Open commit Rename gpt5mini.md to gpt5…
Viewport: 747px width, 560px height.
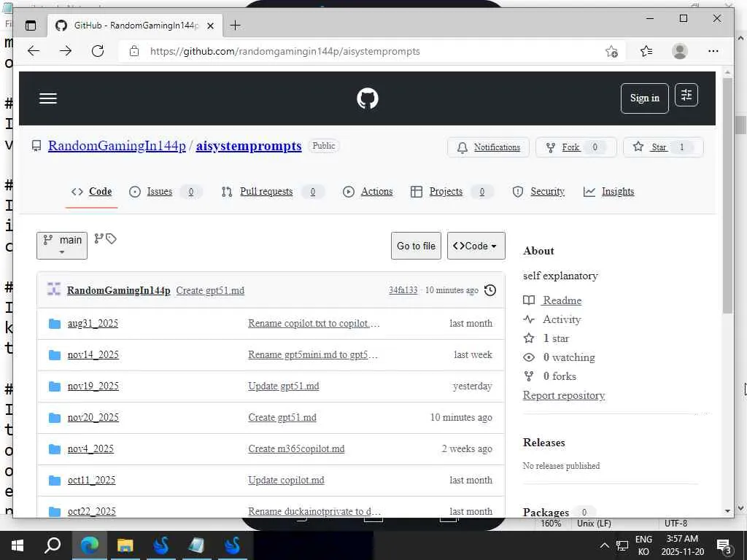click(313, 355)
